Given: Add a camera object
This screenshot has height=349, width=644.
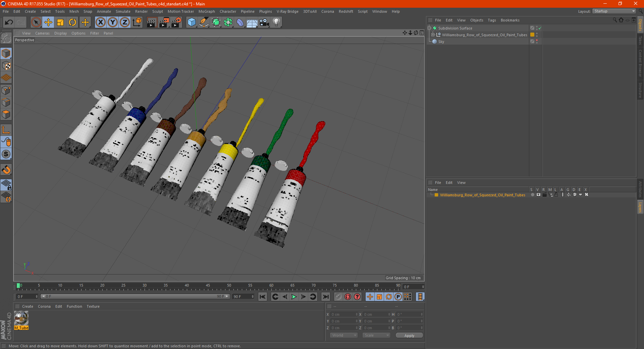Looking at the screenshot, I should [264, 22].
